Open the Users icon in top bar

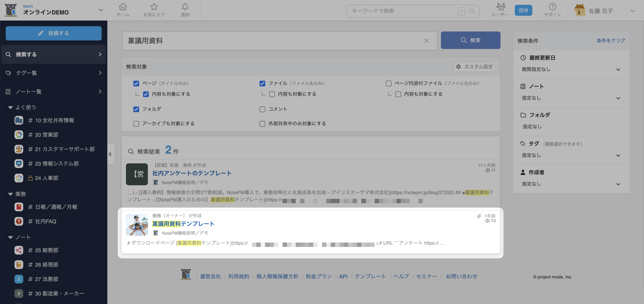[501, 7]
